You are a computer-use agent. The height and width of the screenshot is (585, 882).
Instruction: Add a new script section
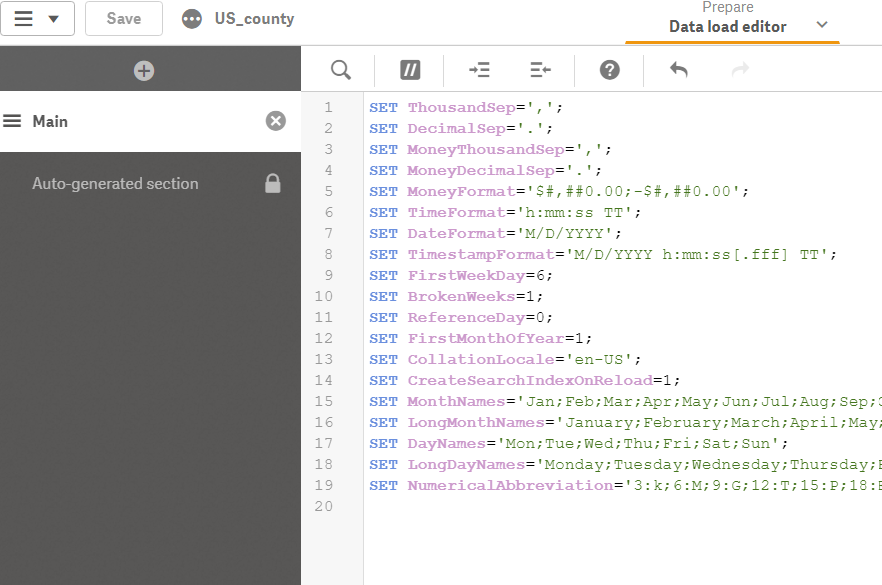(144, 71)
